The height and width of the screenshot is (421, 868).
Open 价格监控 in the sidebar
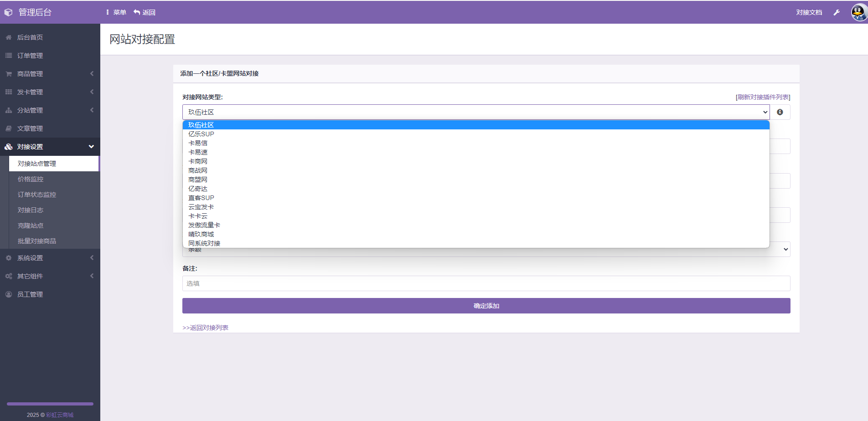[x=31, y=179]
